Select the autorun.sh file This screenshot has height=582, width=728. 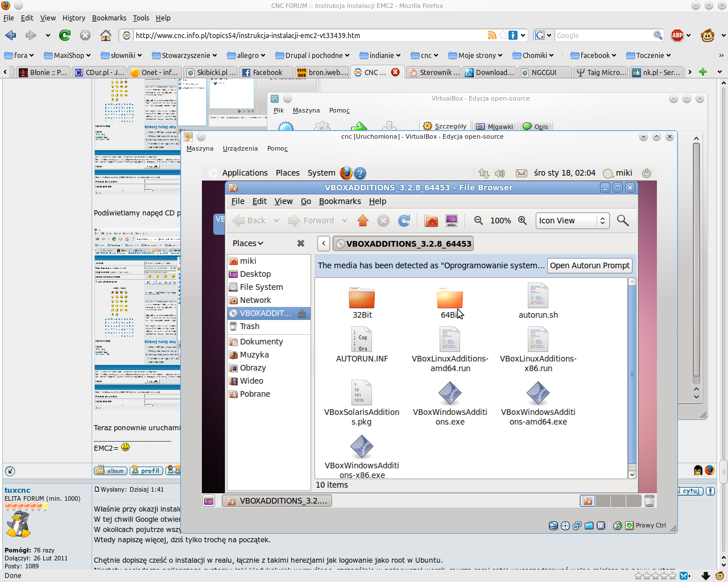coord(538,302)
